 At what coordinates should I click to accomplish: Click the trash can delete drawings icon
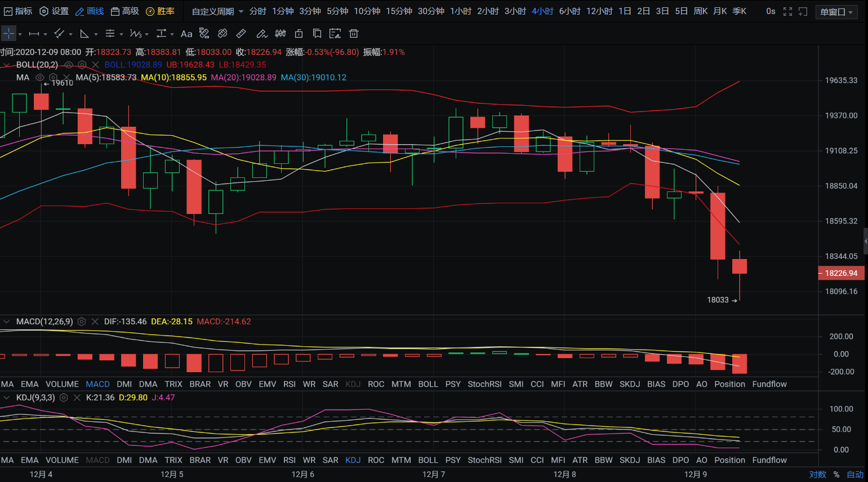pyautogui.click(x=354, y=34)
